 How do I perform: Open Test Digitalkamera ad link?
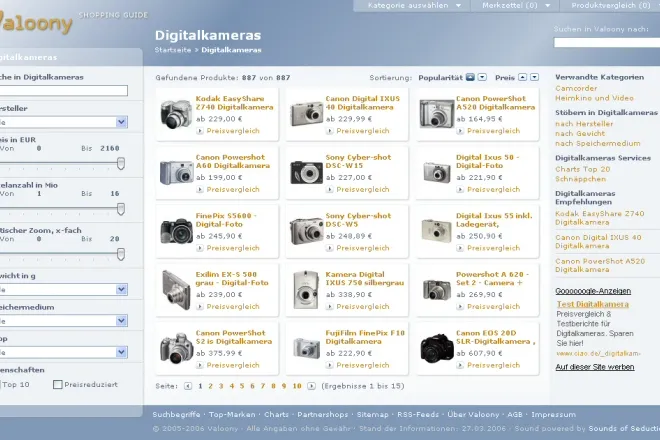(x=593, y=304)
